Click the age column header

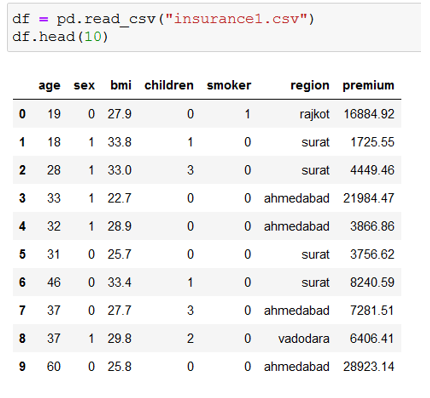point(49,86)
